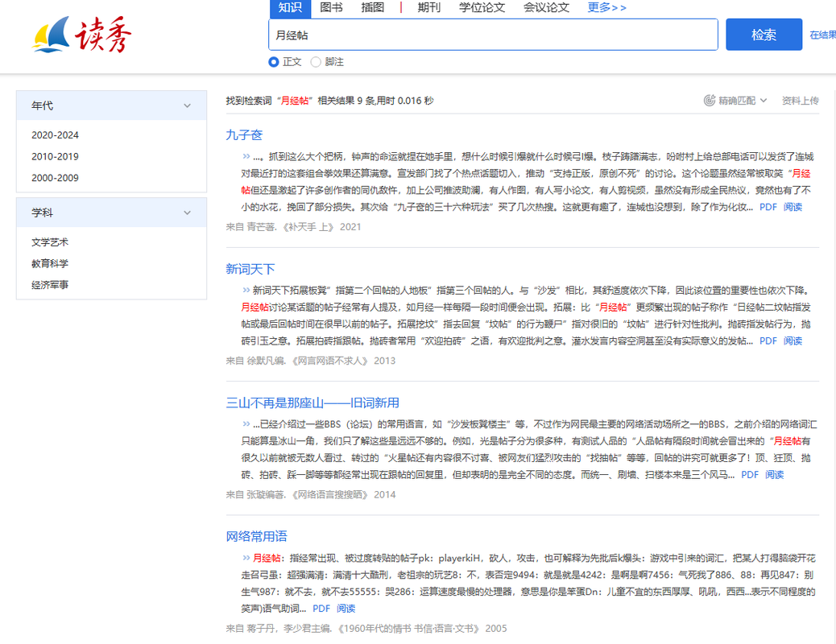Filter by years 2000-2009

point(55,178)
